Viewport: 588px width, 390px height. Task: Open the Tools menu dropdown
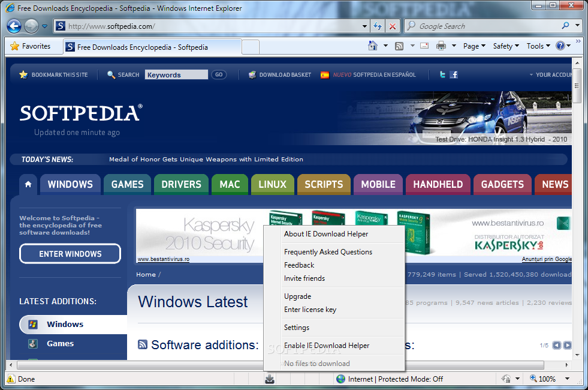(538, 46)
